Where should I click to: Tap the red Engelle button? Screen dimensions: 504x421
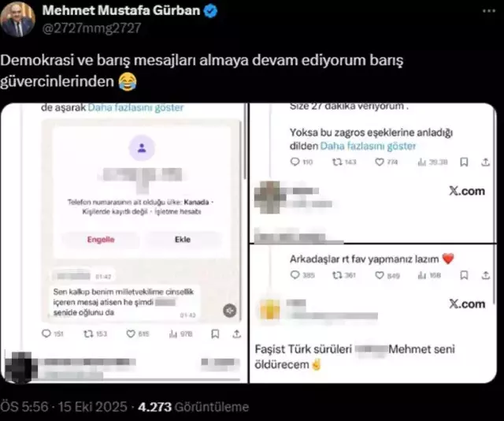101,240
